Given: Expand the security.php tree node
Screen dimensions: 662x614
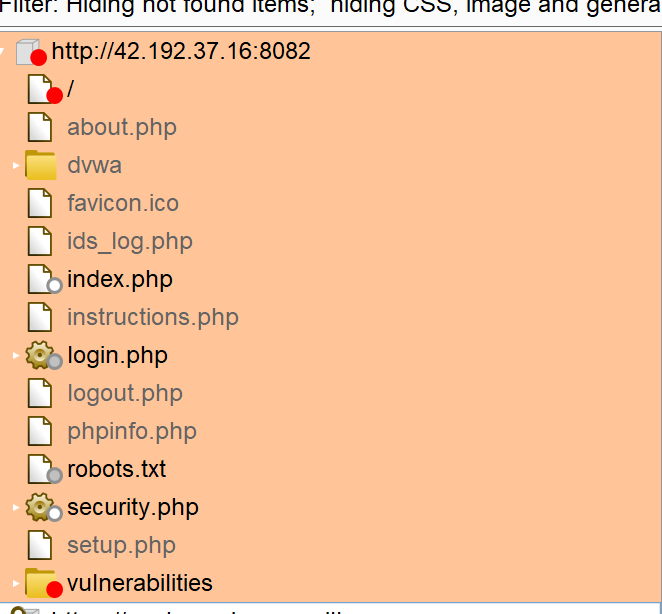Looking at the screenshot, I should [16, 507].
